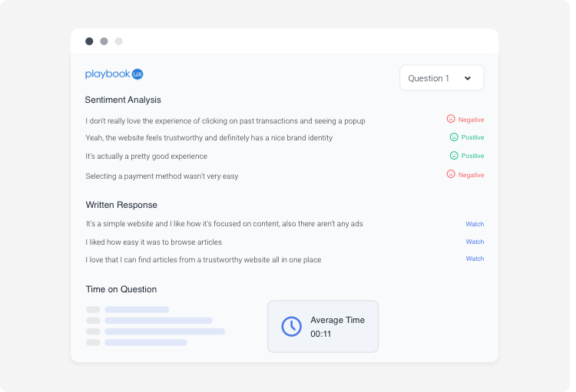
Task: Open the Question 1 dropdown
Action: click(x=442, y=77)
